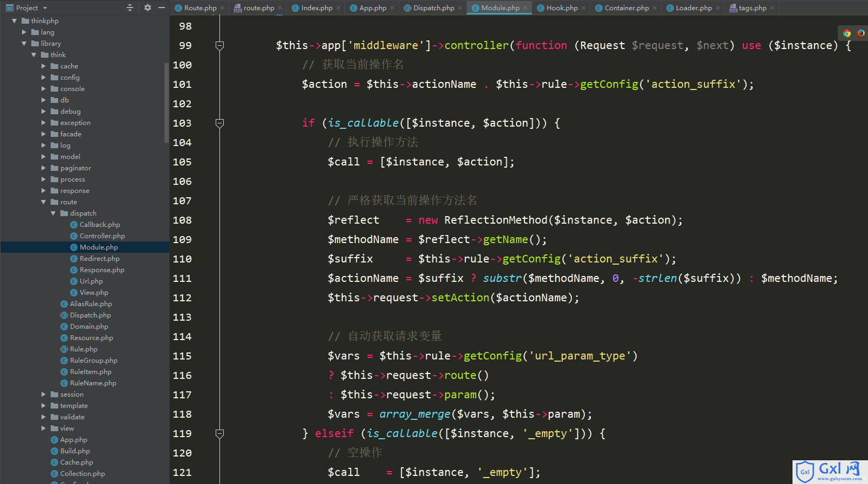Image resolution: width=868 pixels, height=484 pixels.
Task: Select RuleName.php file icon
Action: (x=64, y=383)
